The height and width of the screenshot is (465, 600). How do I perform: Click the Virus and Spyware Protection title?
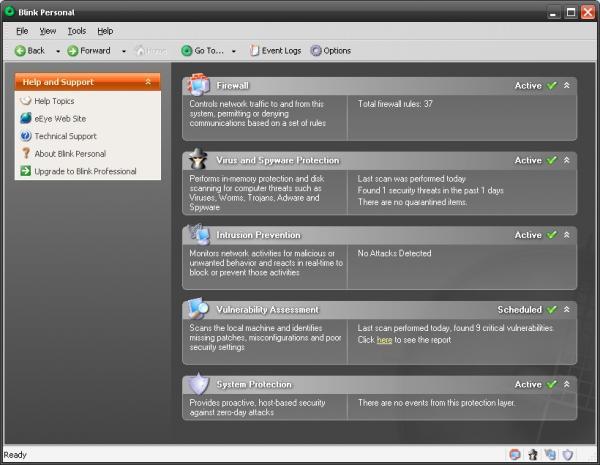(278, 160)
